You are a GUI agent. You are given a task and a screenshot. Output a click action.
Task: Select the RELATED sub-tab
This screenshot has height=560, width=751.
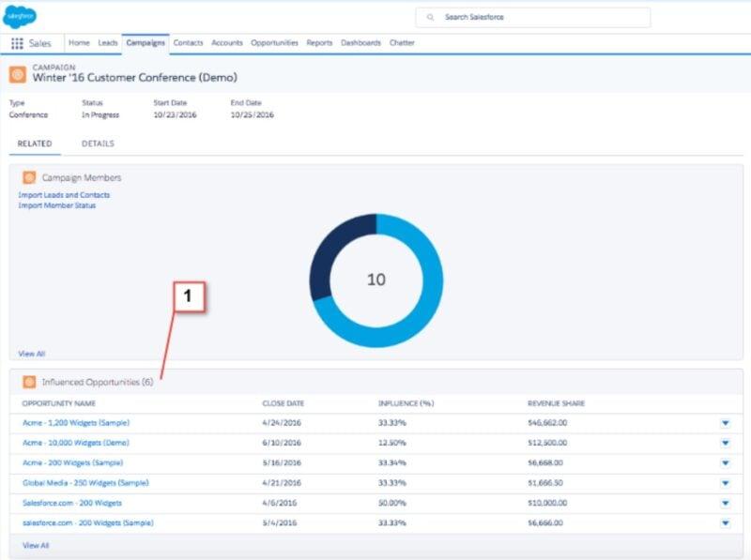[x=35, y=144]
